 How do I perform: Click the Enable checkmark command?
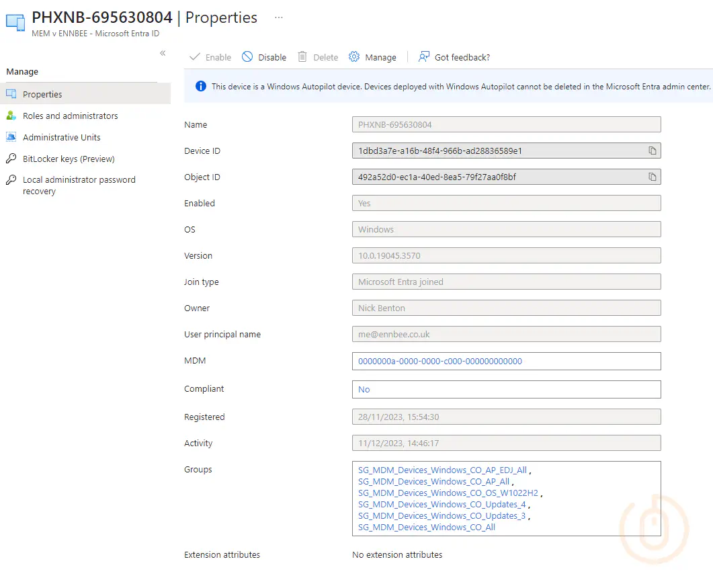tap(210, 57)
